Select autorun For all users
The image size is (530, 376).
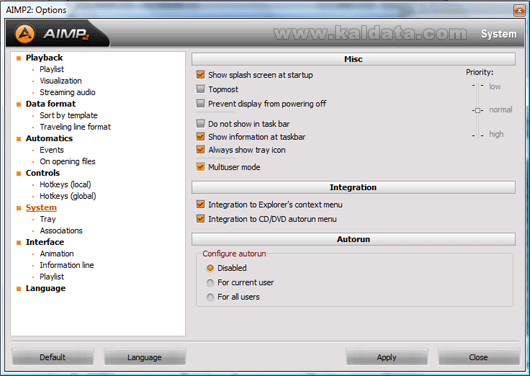click(210, 297)
